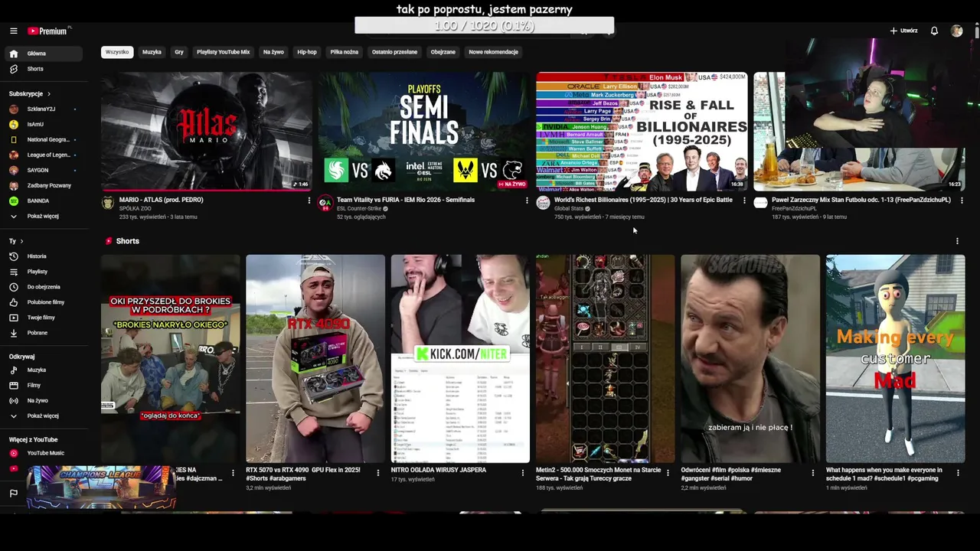The image size is (980, 551).
Task: Open Team Vitality vs FURIA title link
Action: [x=406, y=200]
